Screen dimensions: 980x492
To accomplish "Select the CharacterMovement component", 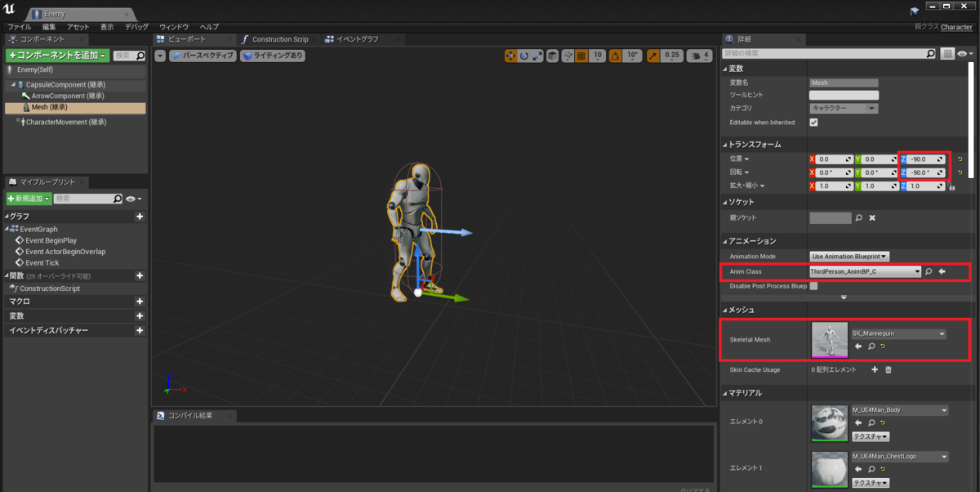I will 61,123.
